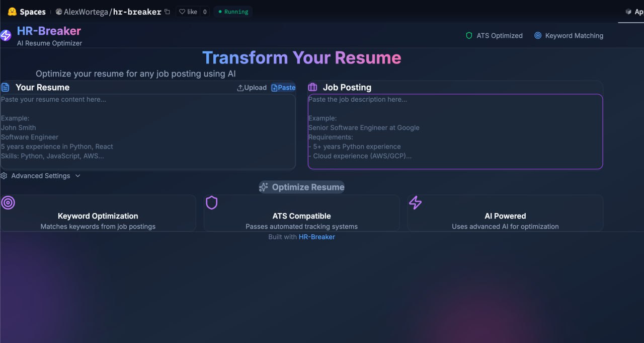Click the Hugging Face emoji logo
Viewport: 644px width, 343px height.
pos(11,11)
